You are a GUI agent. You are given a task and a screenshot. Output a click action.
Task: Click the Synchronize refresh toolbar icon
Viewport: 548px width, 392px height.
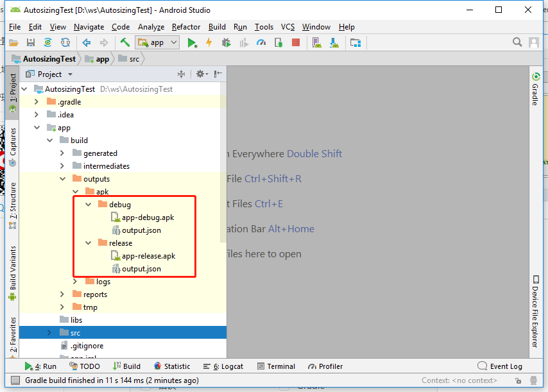[65, 42]
